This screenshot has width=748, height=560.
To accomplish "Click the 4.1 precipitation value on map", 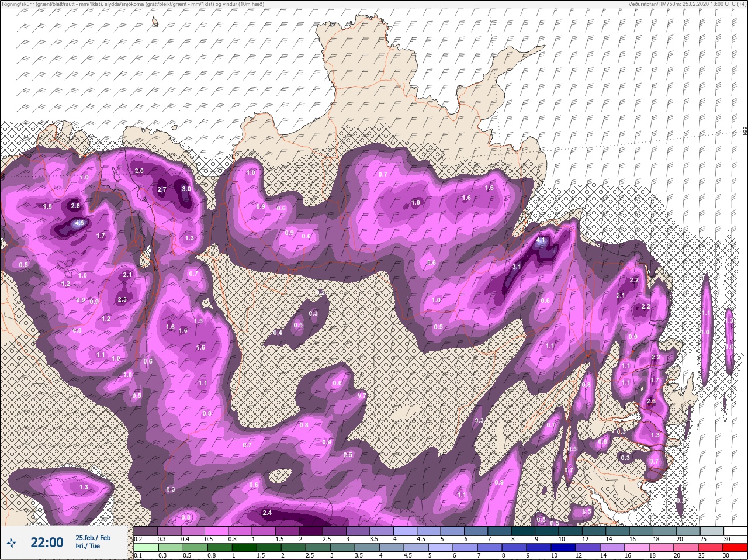I will pyautogui.click(x=541, y=240).
